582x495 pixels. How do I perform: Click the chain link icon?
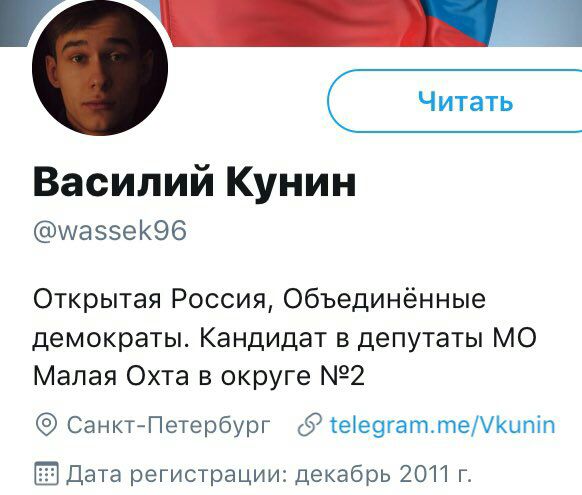point(310,425)
